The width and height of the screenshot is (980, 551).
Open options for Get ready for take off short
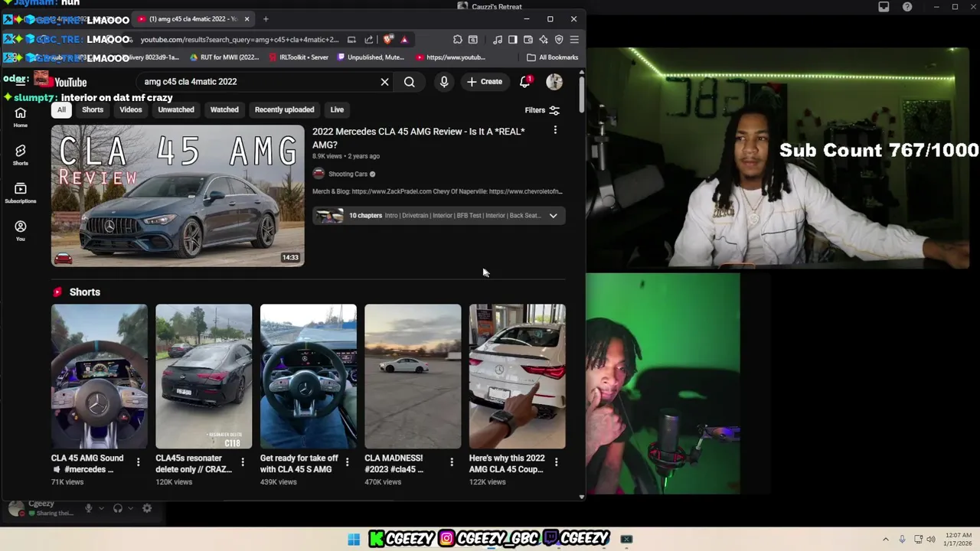(347, 462)
